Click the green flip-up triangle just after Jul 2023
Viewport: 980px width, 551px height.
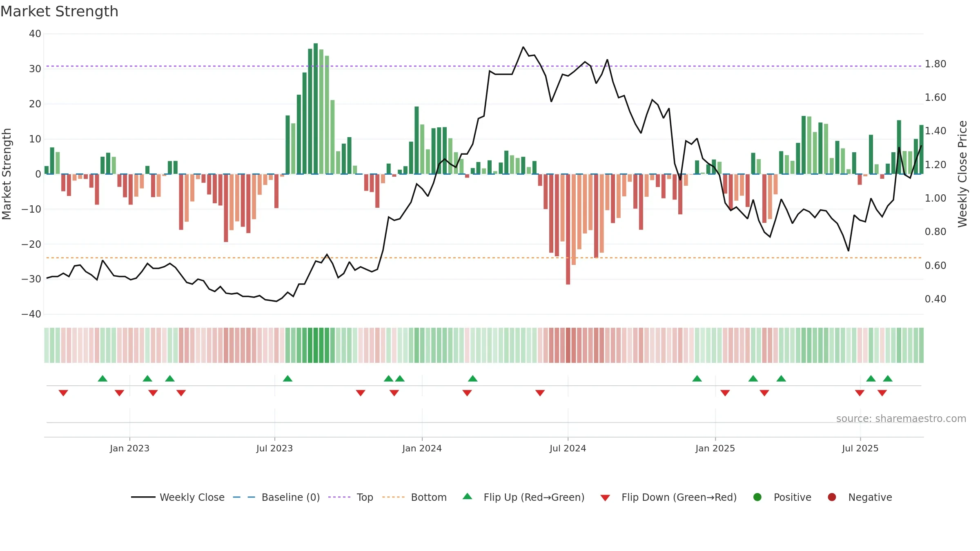(287, 378)
